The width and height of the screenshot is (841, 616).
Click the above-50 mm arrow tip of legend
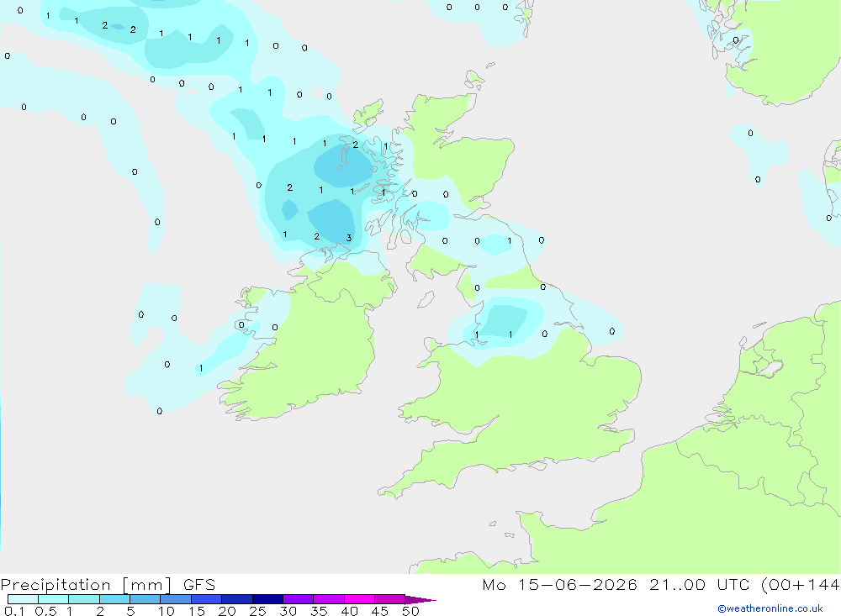point(420,600)
